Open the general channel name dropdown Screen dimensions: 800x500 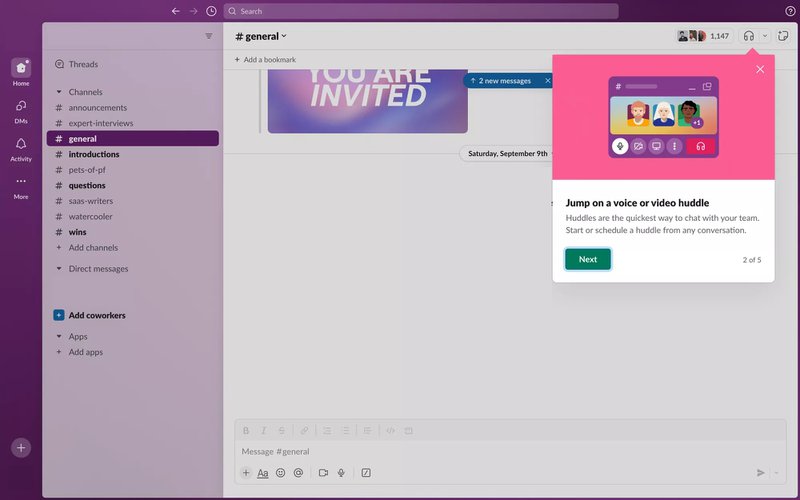[261, 36]
